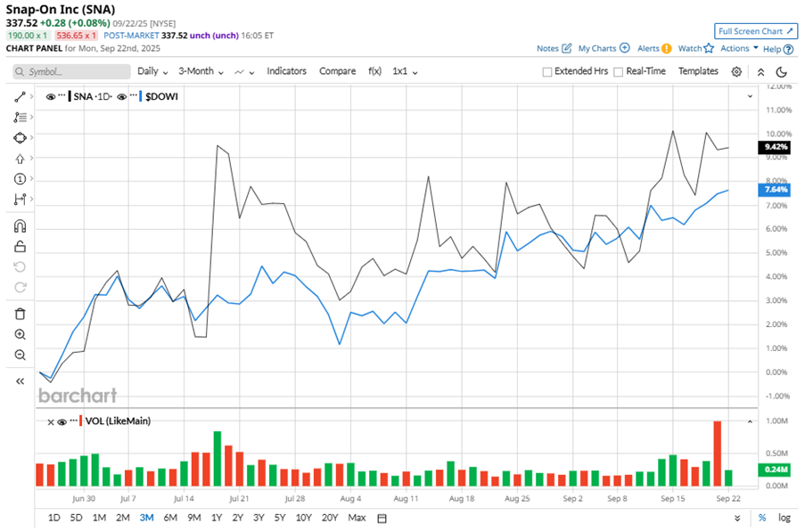Image resolution: width=805 pixels, height=532 pixels.
Task: Click the black SNA color bar
Action: (x=70, y=96)
